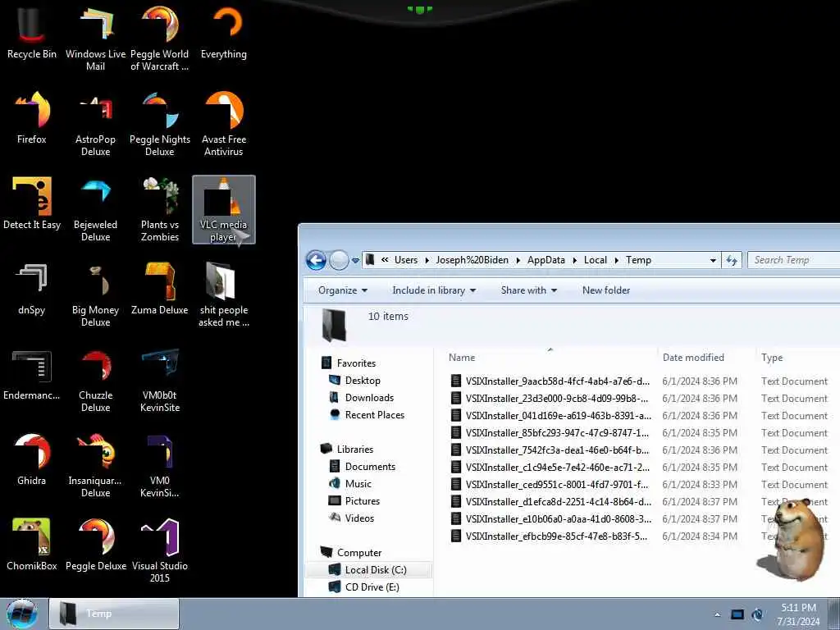840x630 pixels.
Task: Select the Peggle Deluxe icon
Action: [x=95, y=545]
